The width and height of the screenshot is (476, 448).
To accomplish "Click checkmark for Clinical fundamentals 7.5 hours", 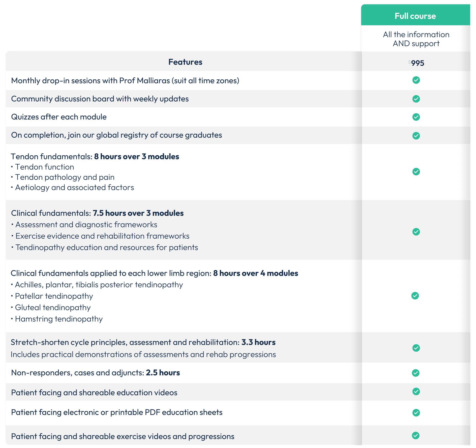I will (416, 232).
